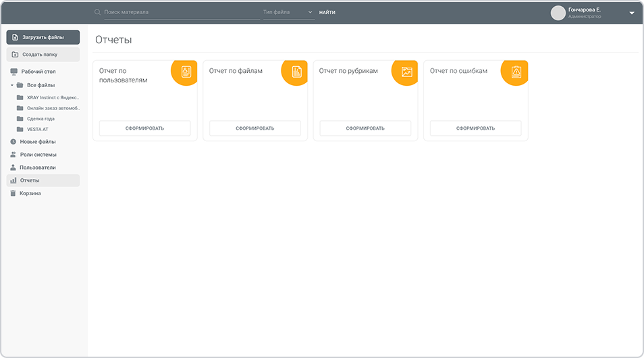Click the Найти search button
This screenshot has width=644, height=358.
click(327, 12)
